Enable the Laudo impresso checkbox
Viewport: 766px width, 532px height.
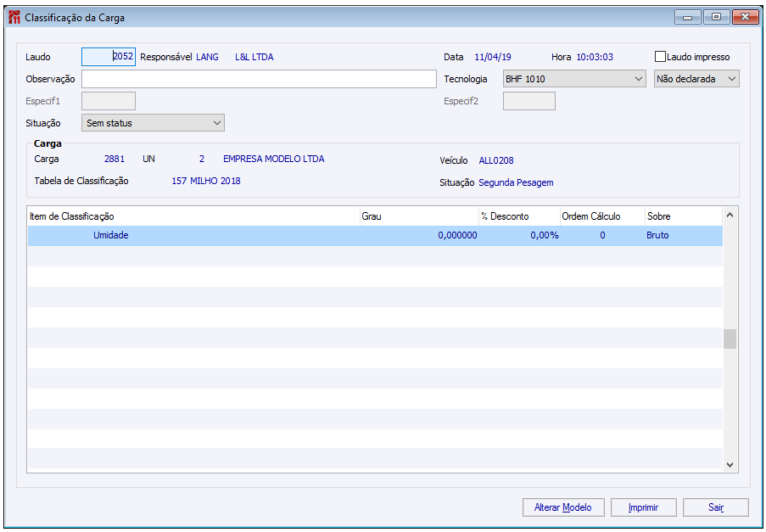point(660,57)
